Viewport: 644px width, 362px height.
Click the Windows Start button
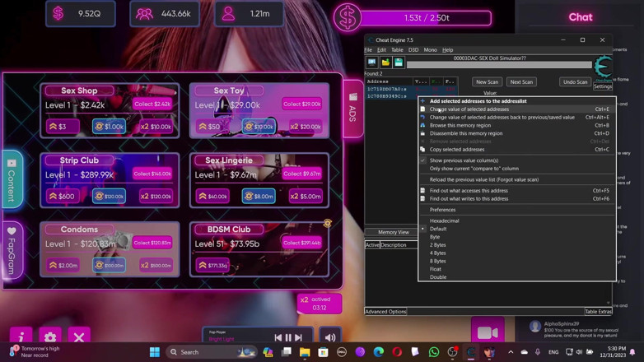[155, 352]
